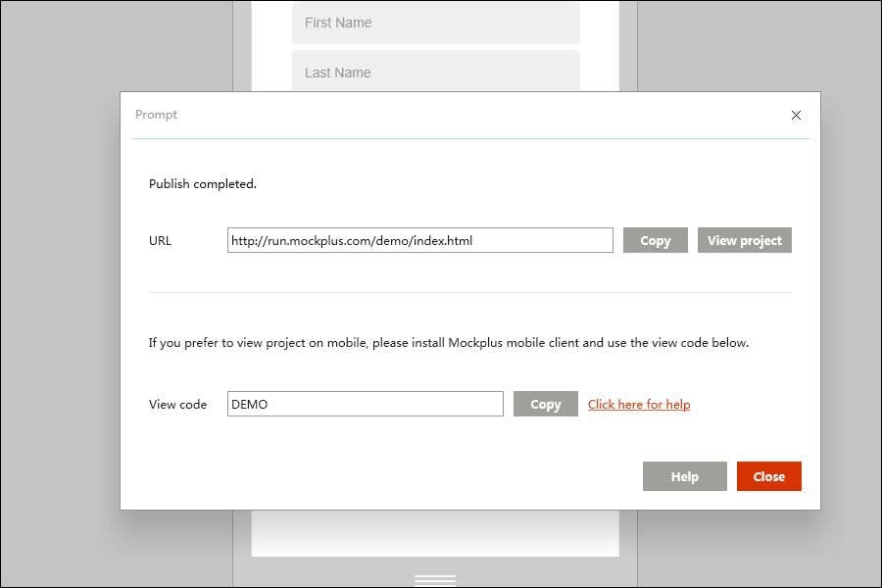Open the 'Click here for help' link
Screen dimensions: 882x588
pyautogui.click(x=639, y=404)
